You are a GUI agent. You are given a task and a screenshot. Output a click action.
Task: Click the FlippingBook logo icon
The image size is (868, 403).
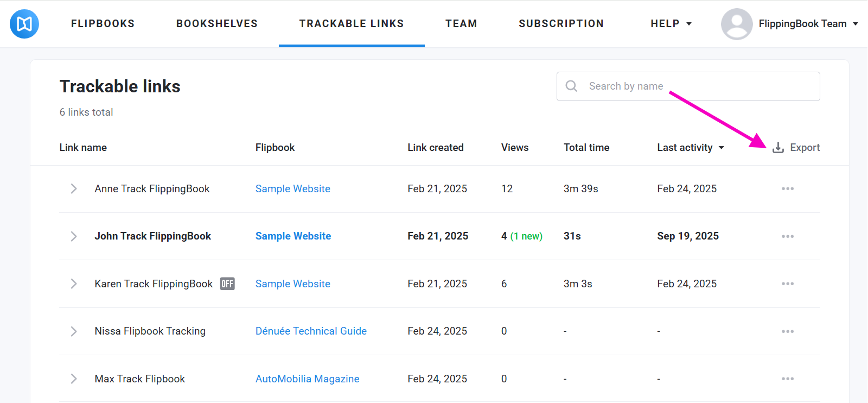click(24, 24)
